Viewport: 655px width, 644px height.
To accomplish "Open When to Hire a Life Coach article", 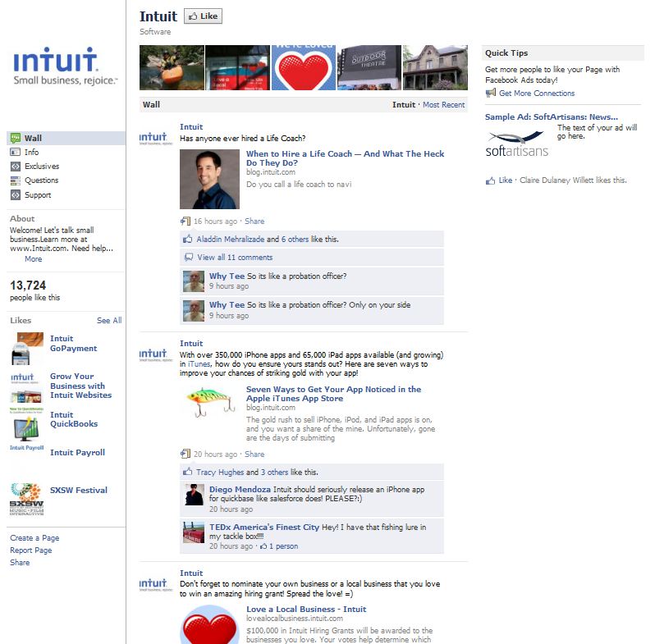I will click(345, 158).
